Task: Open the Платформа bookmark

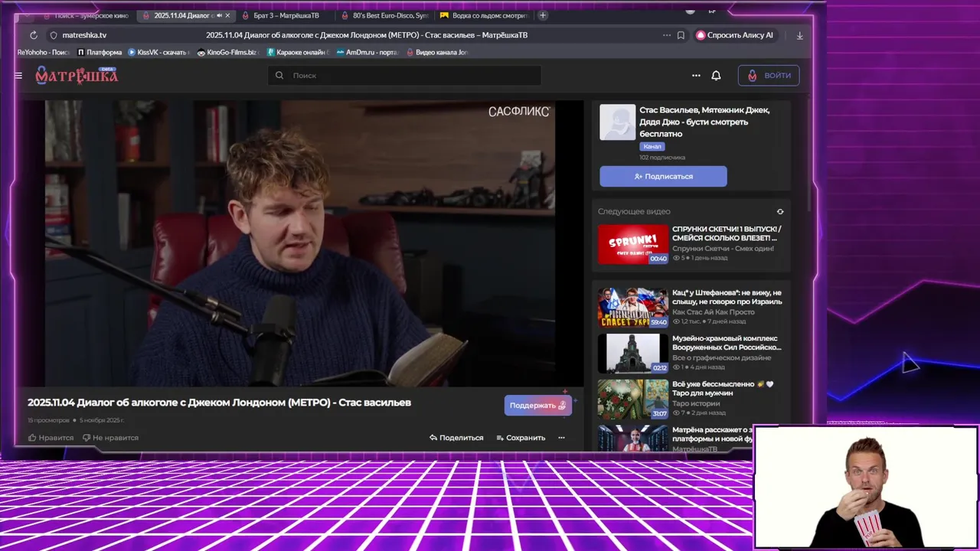Action: 100,52
